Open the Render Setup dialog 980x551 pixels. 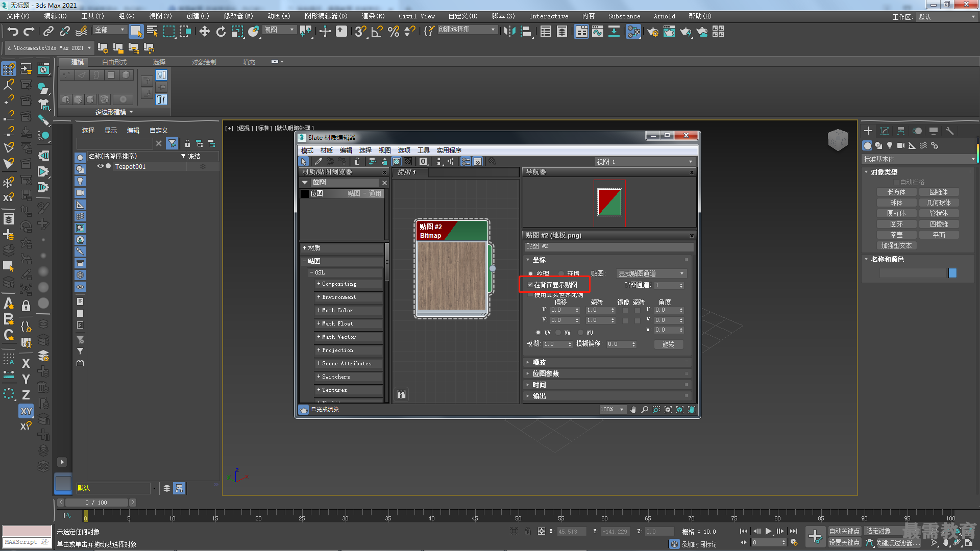[653, 32]
